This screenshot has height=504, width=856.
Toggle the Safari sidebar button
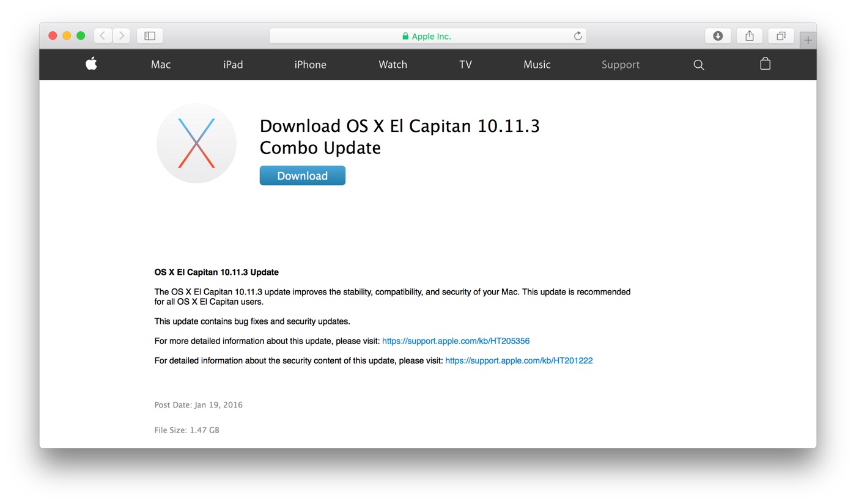click(150, 36)
